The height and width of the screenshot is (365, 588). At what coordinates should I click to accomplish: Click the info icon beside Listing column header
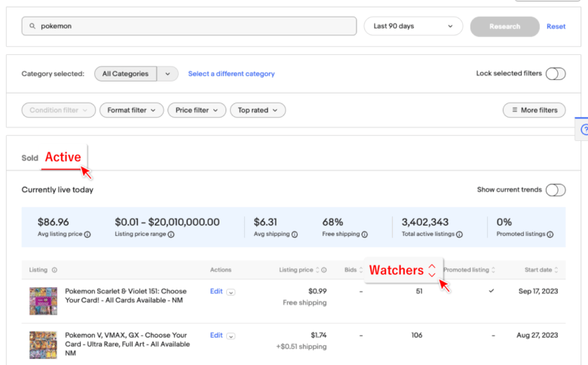pyautogui.click(x=55, y=270)
